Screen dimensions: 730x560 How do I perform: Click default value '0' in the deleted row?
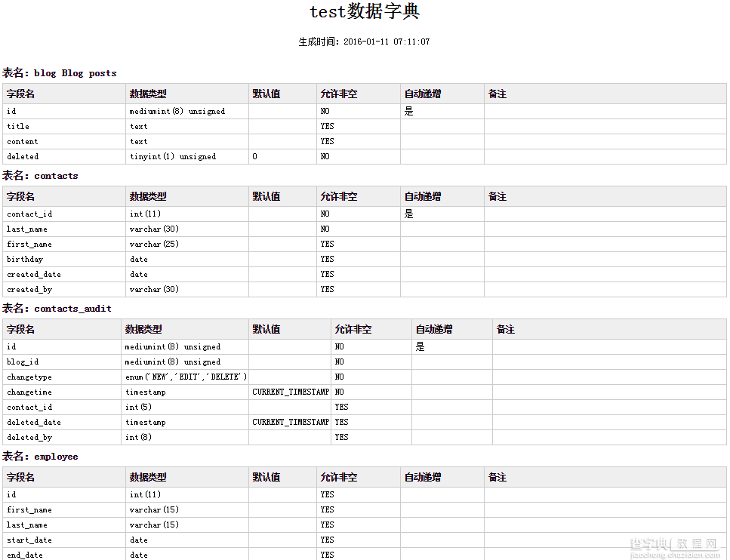pos(282,156)
